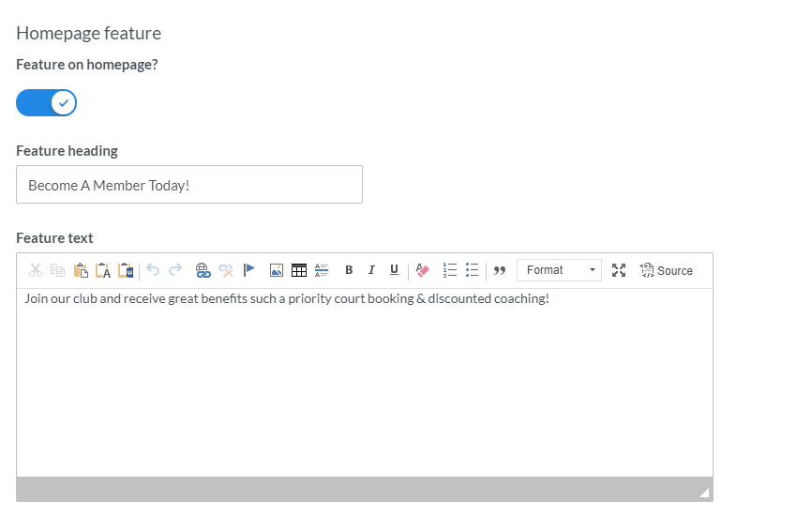Insert a link using the Link icon
The image size is (812, 531).
pyautogui.click(x=203, y=270)
